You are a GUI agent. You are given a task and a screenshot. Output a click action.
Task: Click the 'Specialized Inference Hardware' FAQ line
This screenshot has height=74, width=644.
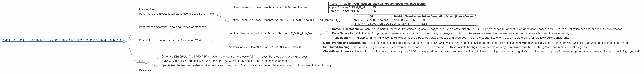pos(247,65)
